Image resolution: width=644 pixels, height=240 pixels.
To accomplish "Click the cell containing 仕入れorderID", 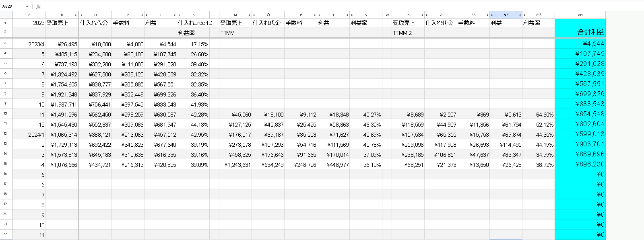I will pyautogui.click(x=193, y=23).
